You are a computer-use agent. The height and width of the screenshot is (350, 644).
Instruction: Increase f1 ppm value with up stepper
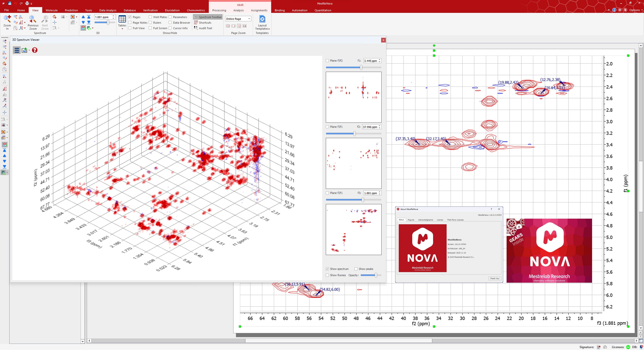point(379,59)
